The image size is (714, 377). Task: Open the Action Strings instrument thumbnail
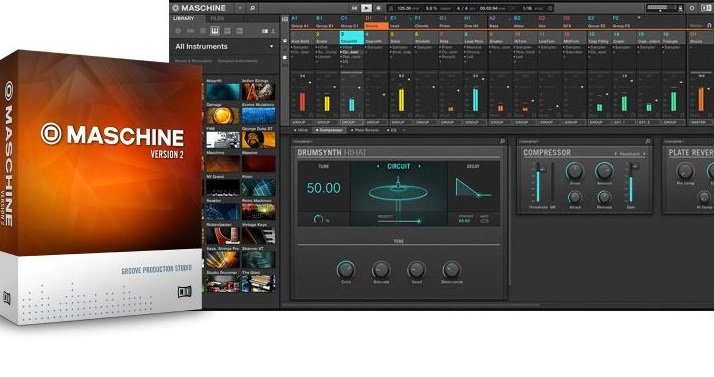point(258,92)
